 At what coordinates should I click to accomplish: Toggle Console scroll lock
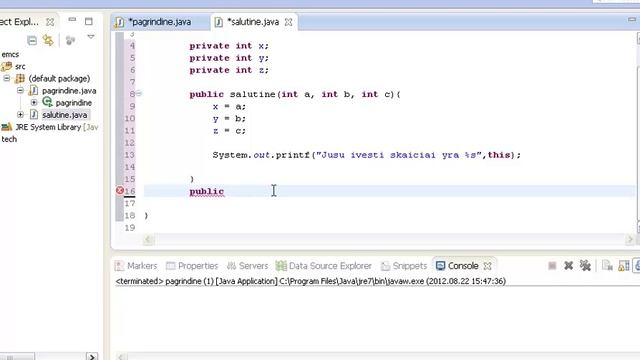[624, 266]
